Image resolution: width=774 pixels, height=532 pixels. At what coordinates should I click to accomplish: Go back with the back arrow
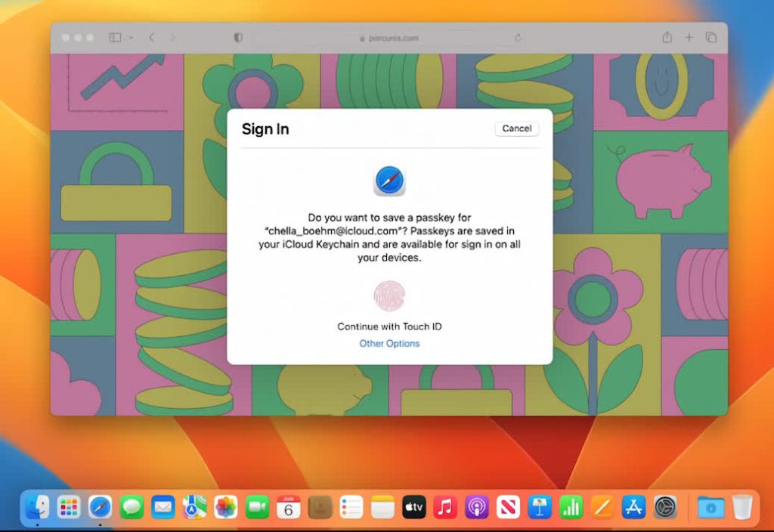tap(151, 37)
